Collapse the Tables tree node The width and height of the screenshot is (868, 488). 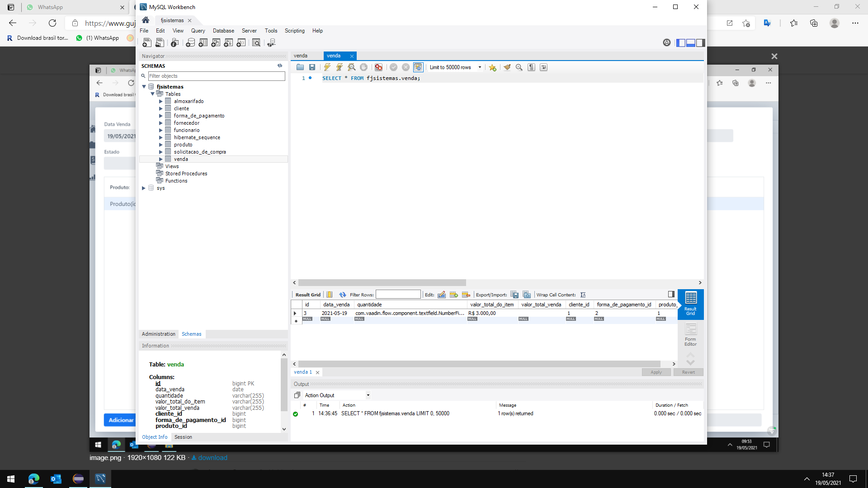click(153, 94)
